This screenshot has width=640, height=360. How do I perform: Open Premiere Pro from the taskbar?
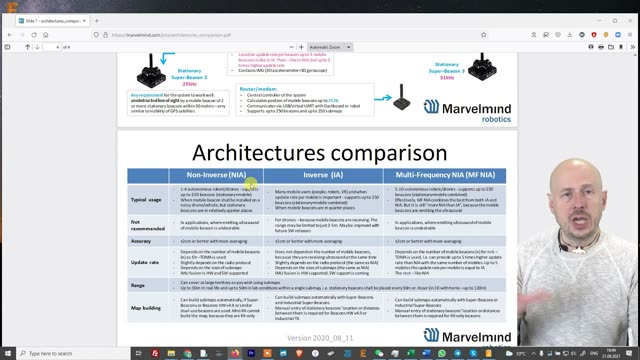pos(251,353)
